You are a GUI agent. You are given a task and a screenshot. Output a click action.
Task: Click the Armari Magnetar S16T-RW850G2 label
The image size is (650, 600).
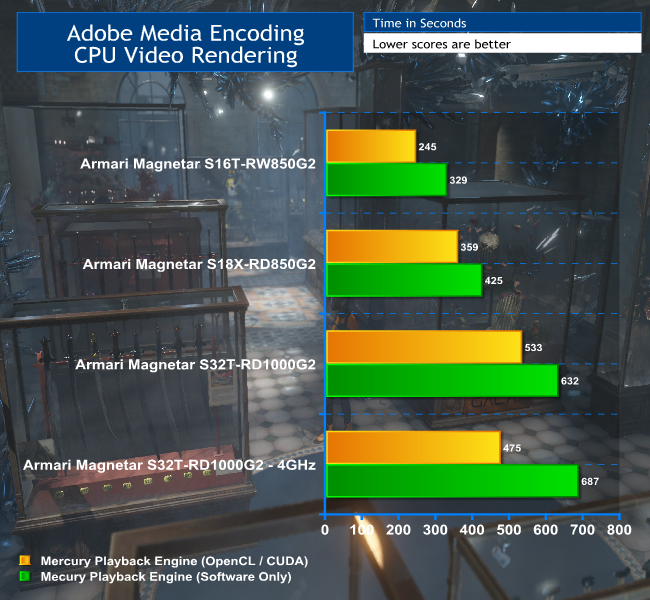point(198,164)
